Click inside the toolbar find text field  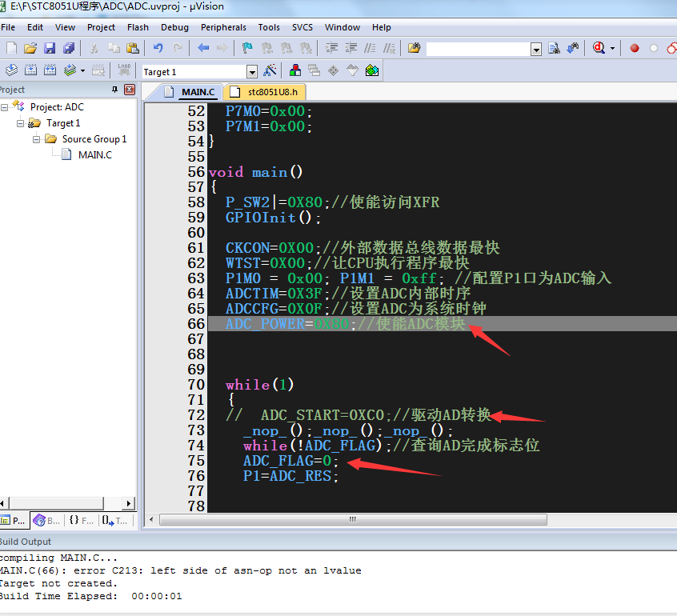click(479, 50)
